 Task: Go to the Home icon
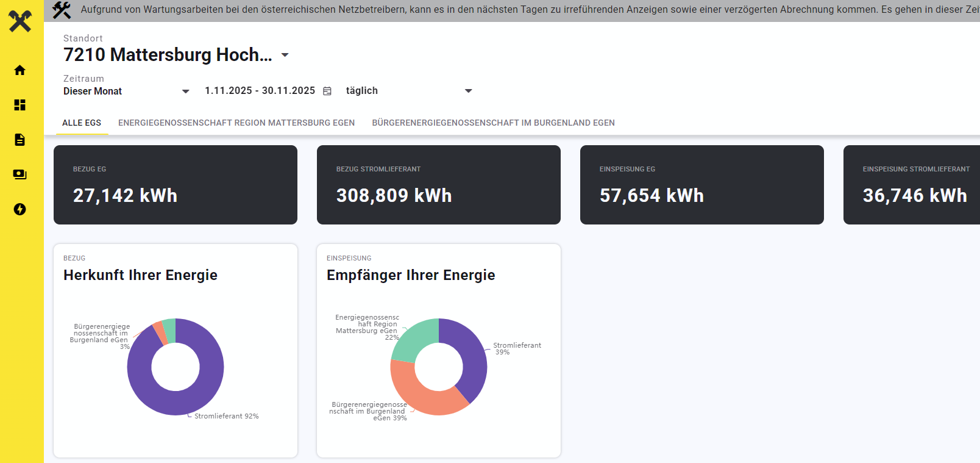pos(20,70)
